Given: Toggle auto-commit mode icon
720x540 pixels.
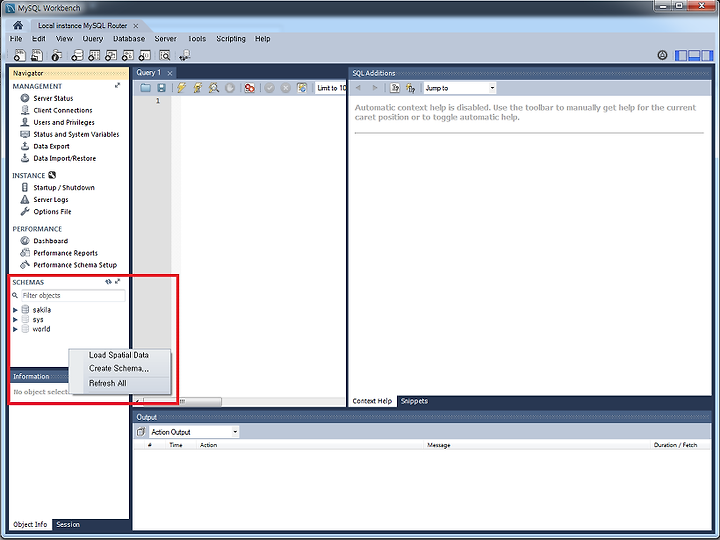Looking at the screenshot, I should pyautogui.click(x=302, y=88).
